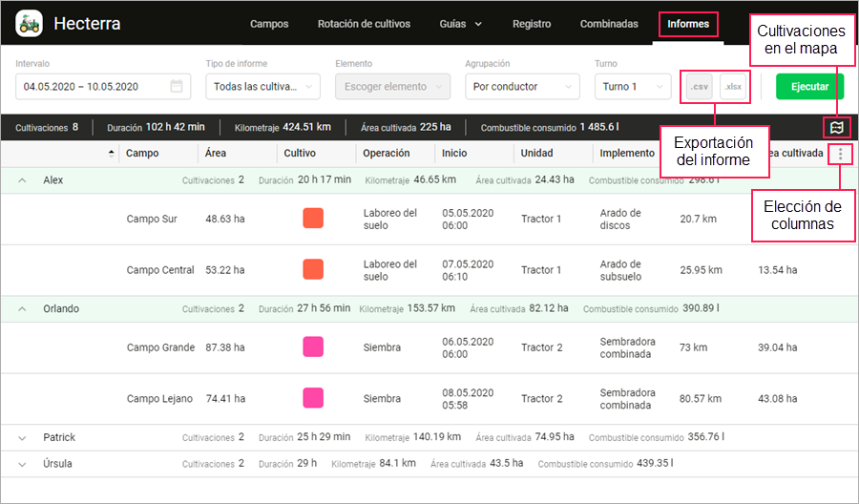Expand the Úrsula group
This screenshot has height=504, width=859.
(x=22, y=464)
